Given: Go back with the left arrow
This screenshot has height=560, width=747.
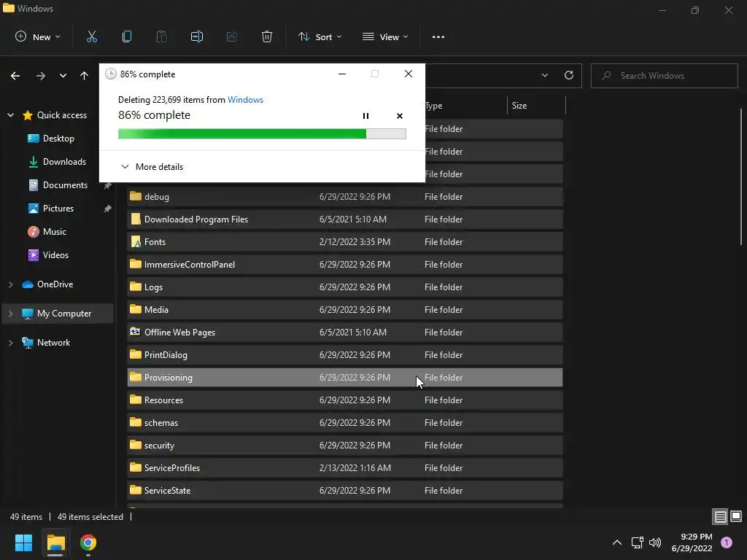Looking at the screenshot, I should pyautogui.click(x=15, y=76).
